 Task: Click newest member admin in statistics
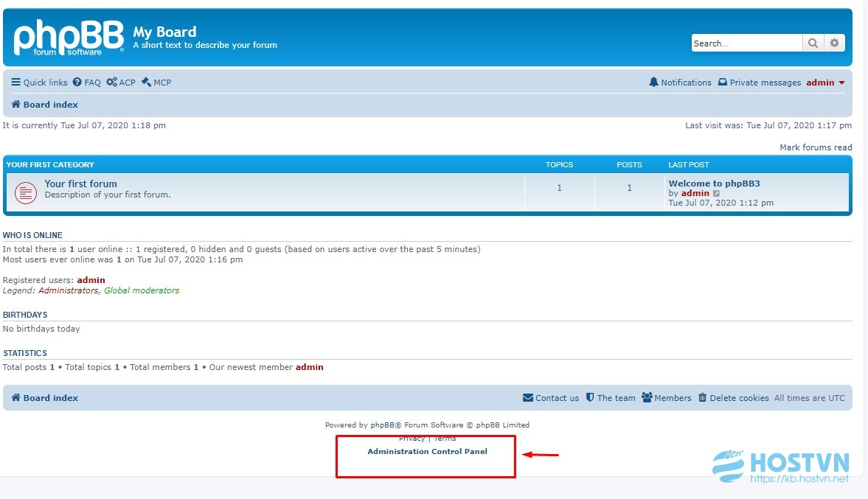[x=310, y=367]
